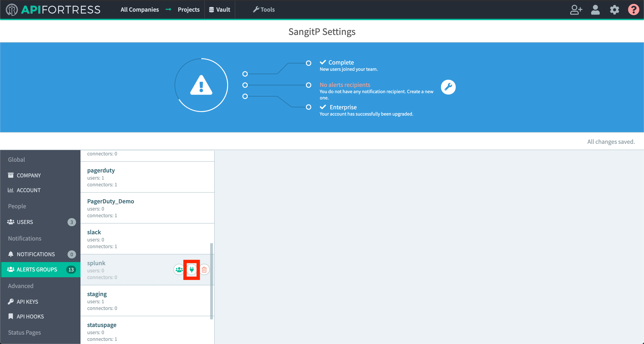Viewport: 644px width, 344px height.
Task: Click the NOTIFICATIONS label in sidebar
Action: click(36, 254)
